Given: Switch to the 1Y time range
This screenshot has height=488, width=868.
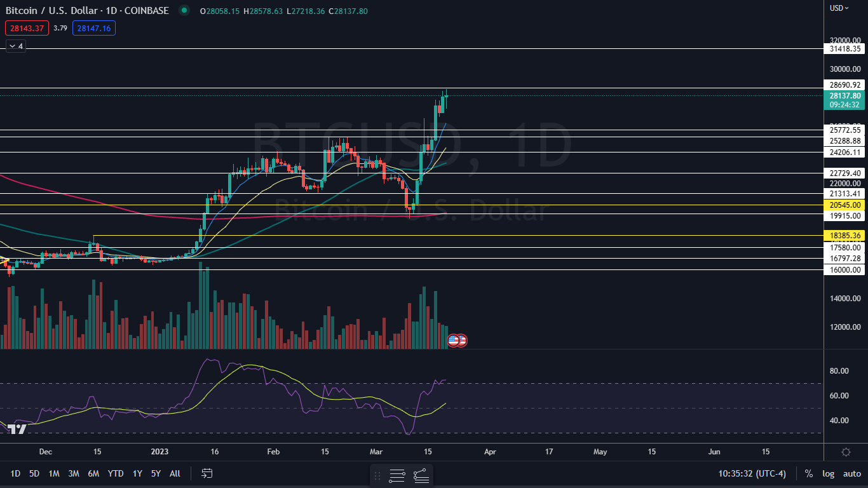Looking at the screenshot, I should (137, 473).
